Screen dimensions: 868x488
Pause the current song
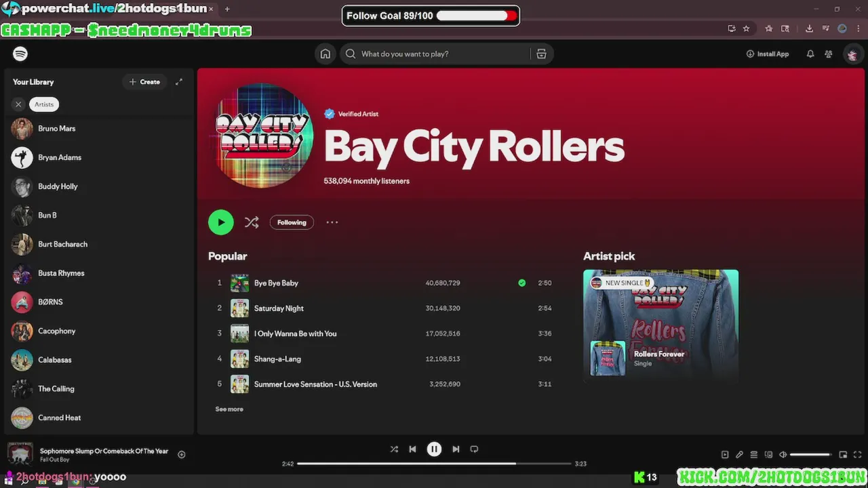(x=434, y=449)
